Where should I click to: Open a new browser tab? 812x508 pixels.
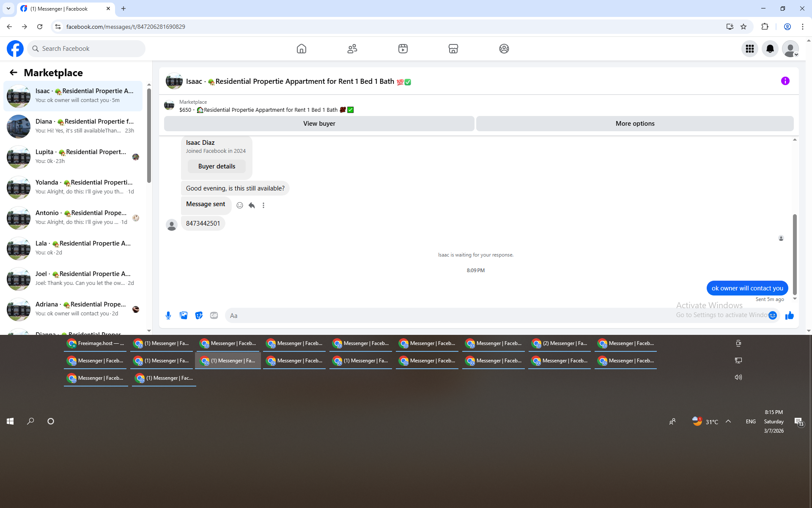pyautogui.click(x=123, y=8)
